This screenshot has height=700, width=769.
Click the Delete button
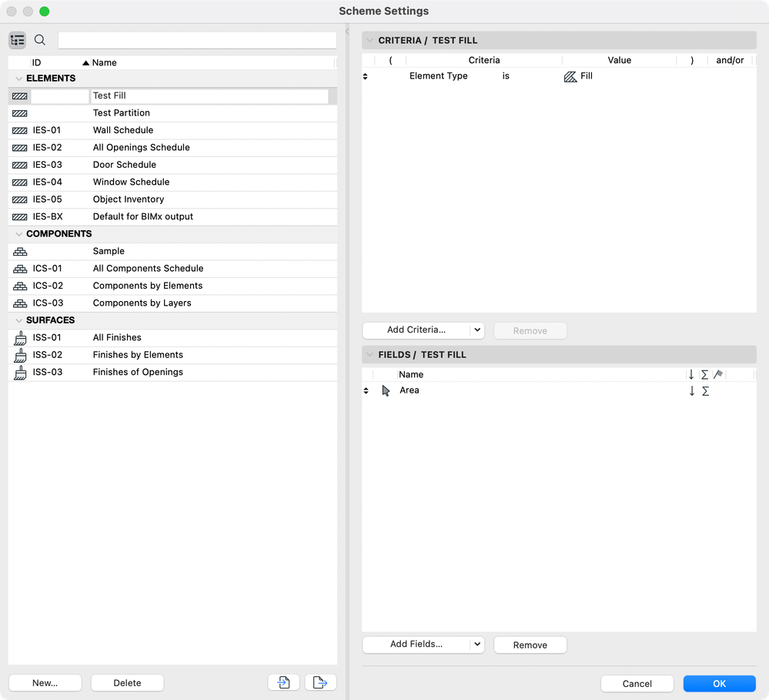127,682
